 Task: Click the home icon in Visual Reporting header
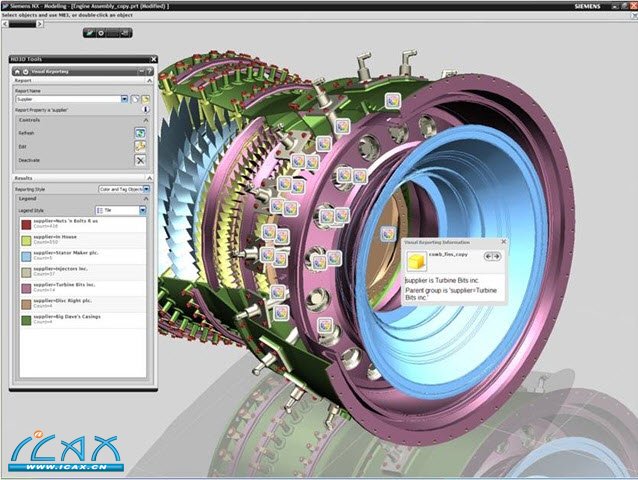coord(17,72)
